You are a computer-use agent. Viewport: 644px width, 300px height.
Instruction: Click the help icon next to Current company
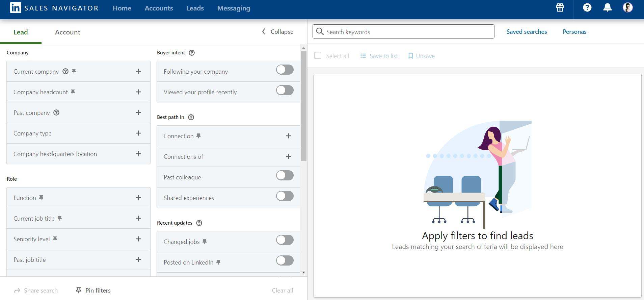coord(65,71)
